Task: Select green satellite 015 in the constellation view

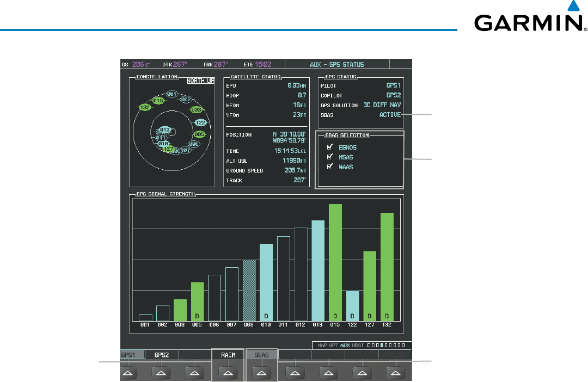Action: (158, 101)
